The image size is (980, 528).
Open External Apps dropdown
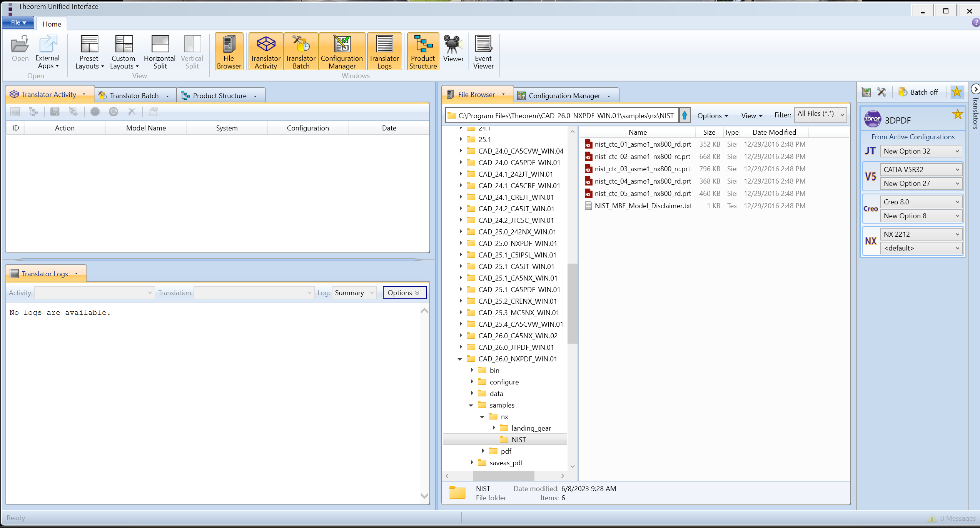click(x=48, y=52)
